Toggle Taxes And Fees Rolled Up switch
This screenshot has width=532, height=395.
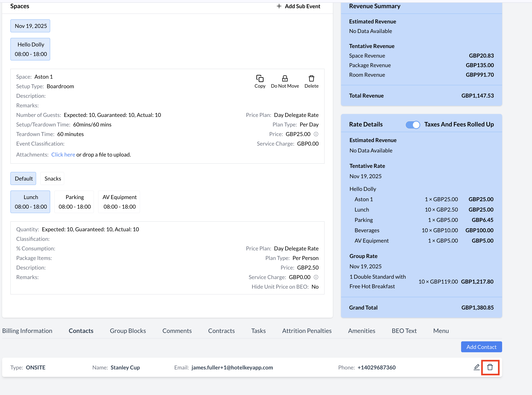[413, 125]
